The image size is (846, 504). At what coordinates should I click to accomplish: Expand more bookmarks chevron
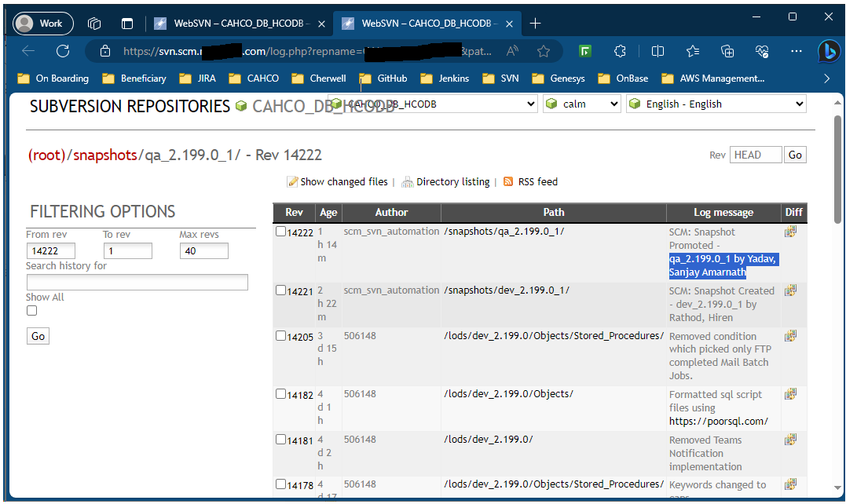click(x=827, y=79)
